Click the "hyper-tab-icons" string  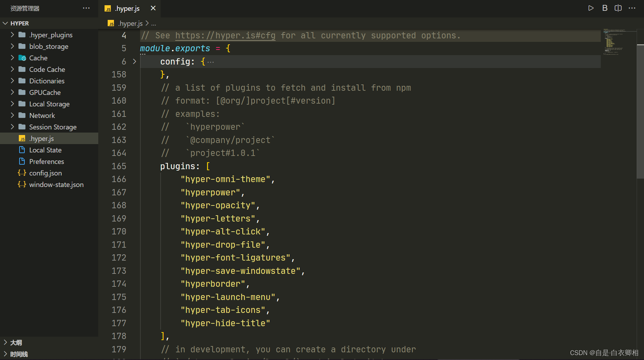coord(223,310)
